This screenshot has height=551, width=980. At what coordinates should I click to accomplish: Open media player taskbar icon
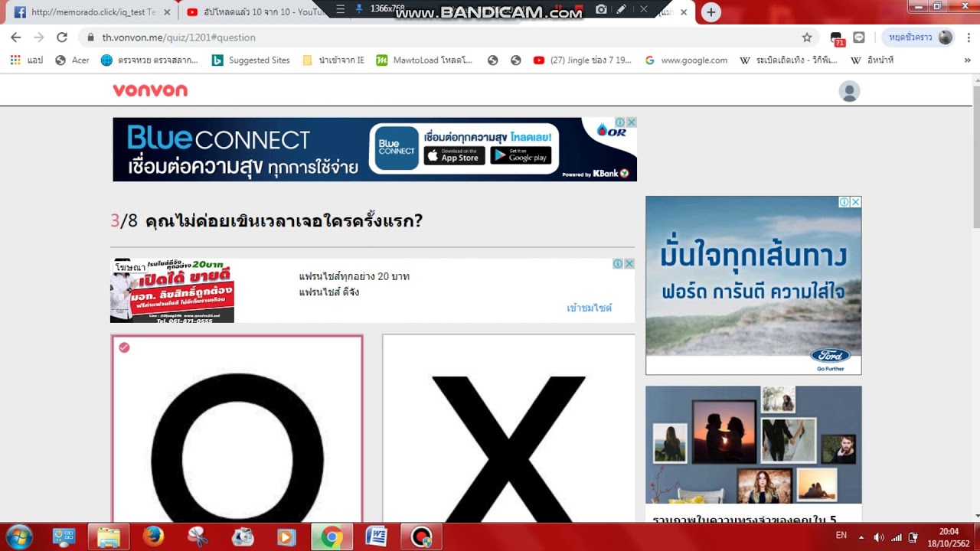click(286, 537)
